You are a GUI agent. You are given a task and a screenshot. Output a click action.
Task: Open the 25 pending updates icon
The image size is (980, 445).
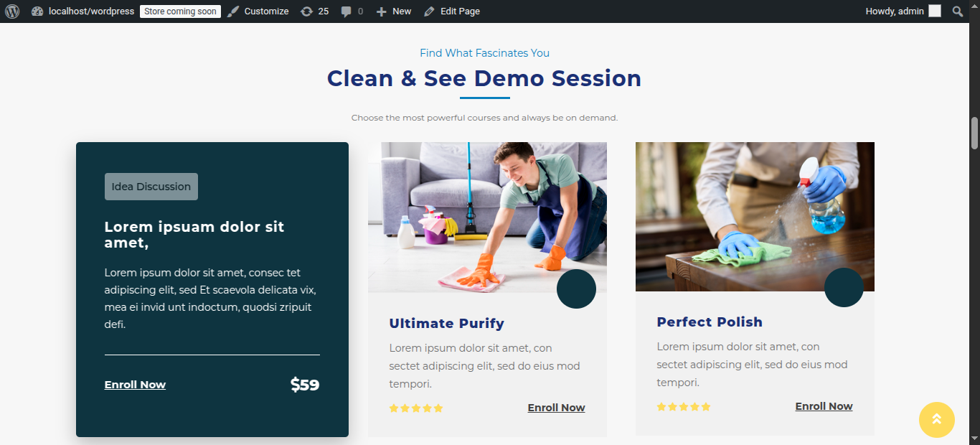[306, 11]
